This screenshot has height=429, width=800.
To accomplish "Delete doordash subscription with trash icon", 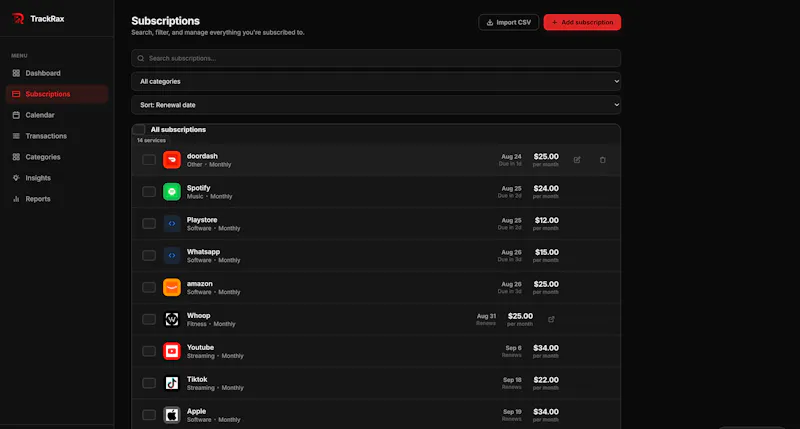I will pos(603,160).
